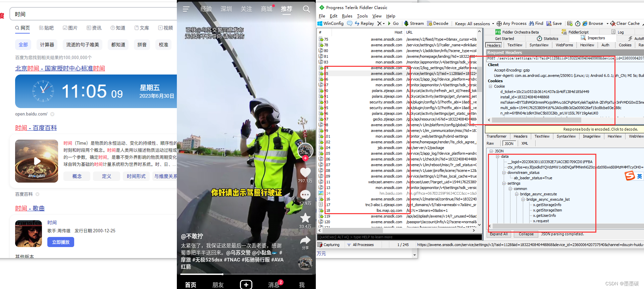Switch to the Log tab
644x289 pixels.
pyautogui.click(x=618, y=32)
